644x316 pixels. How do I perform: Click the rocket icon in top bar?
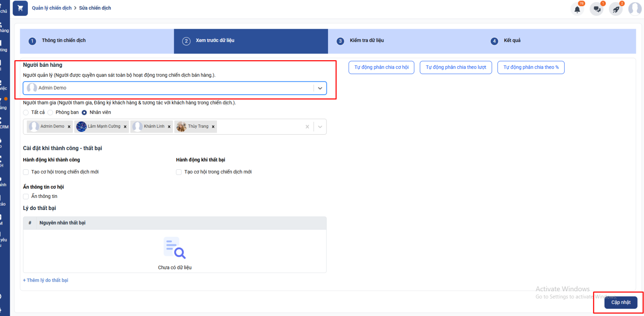pos(616,9)
